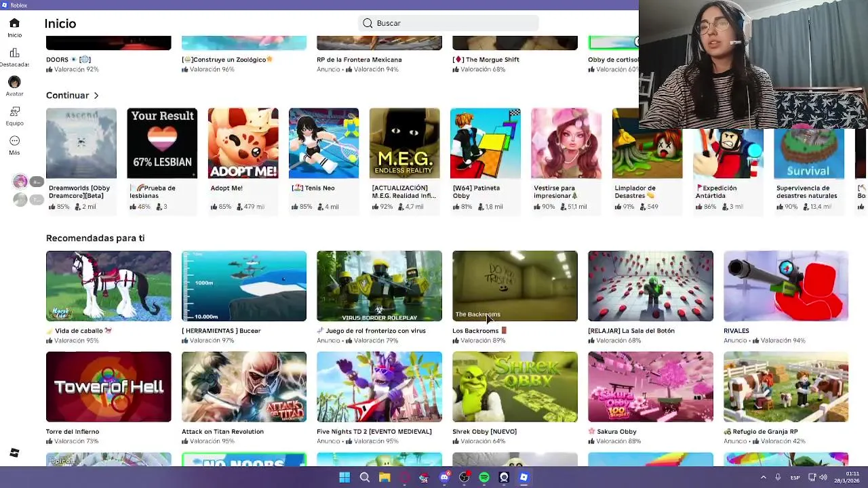The image size is (868, 488).
Task: Open Refugio de Granja RP thumbnail
Action: (x=786, y=386)
